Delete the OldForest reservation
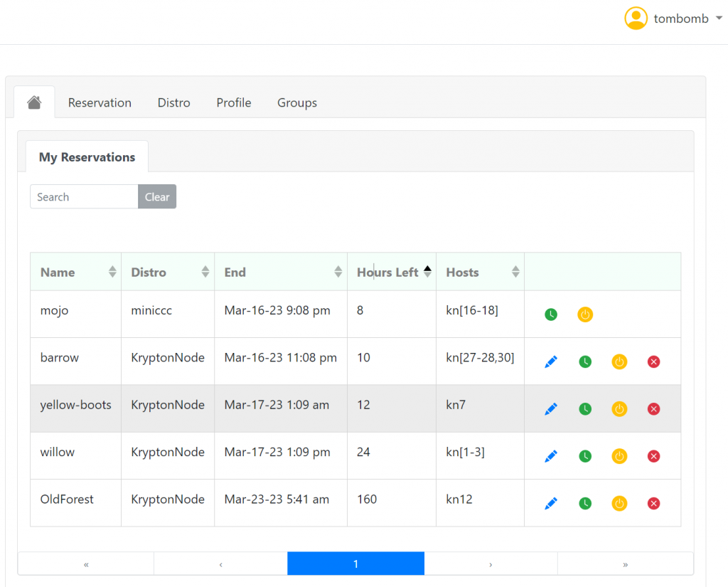This screenshot has height=587, width=728. pos(654,504)
